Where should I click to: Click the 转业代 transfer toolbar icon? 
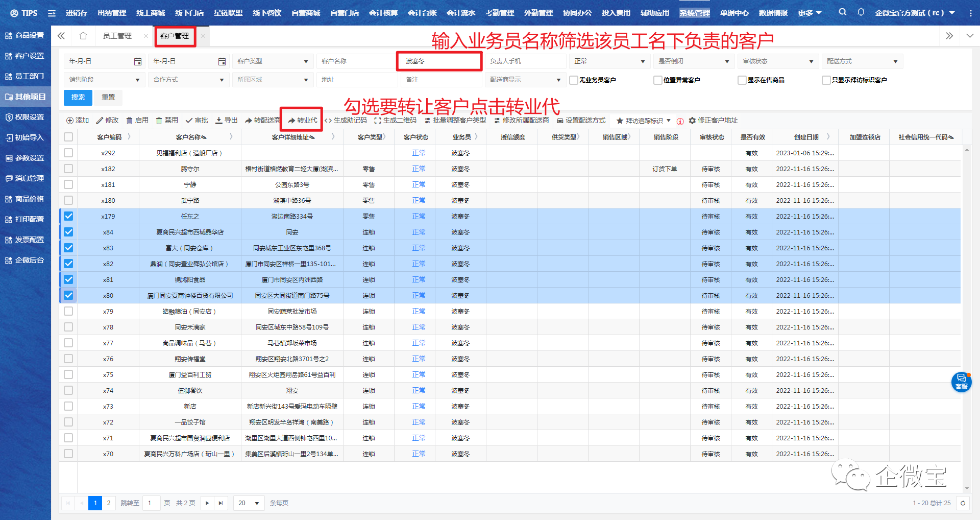(x=291, y=121)
